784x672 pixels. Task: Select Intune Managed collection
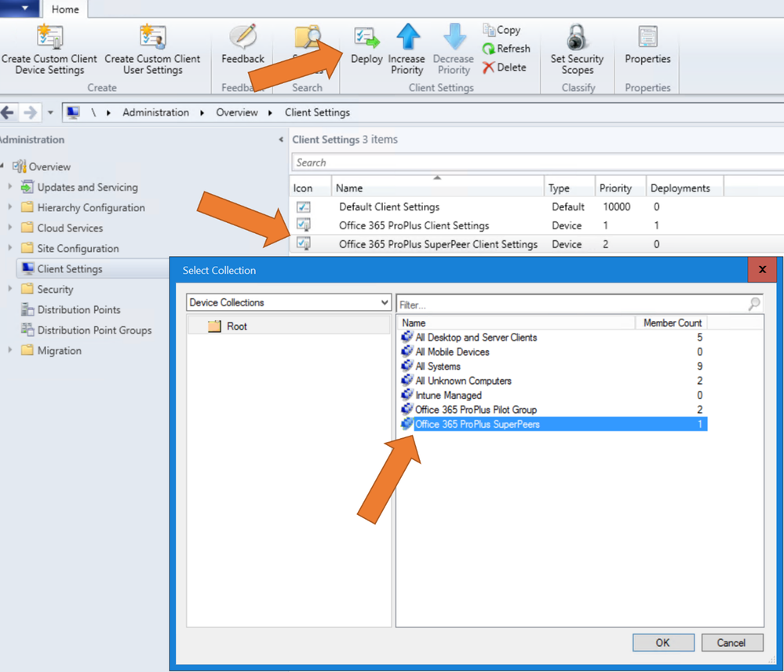point(553,396)
